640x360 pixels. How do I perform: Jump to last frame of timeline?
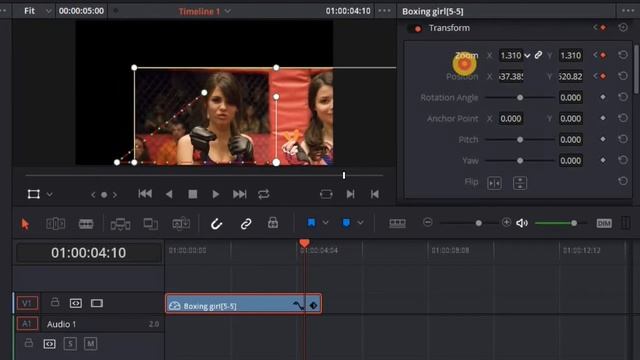(240, 194)
